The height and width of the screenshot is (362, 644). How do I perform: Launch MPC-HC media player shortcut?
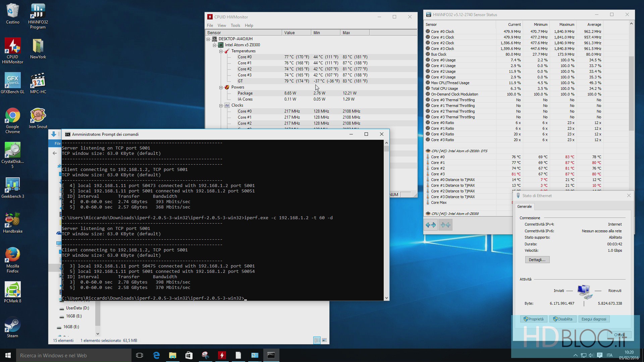(38, 83)
